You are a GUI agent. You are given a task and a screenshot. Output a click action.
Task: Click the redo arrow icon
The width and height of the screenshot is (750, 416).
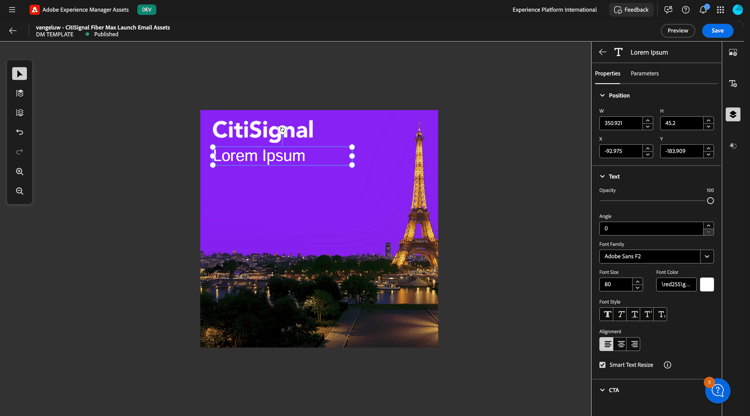(19, 152)
